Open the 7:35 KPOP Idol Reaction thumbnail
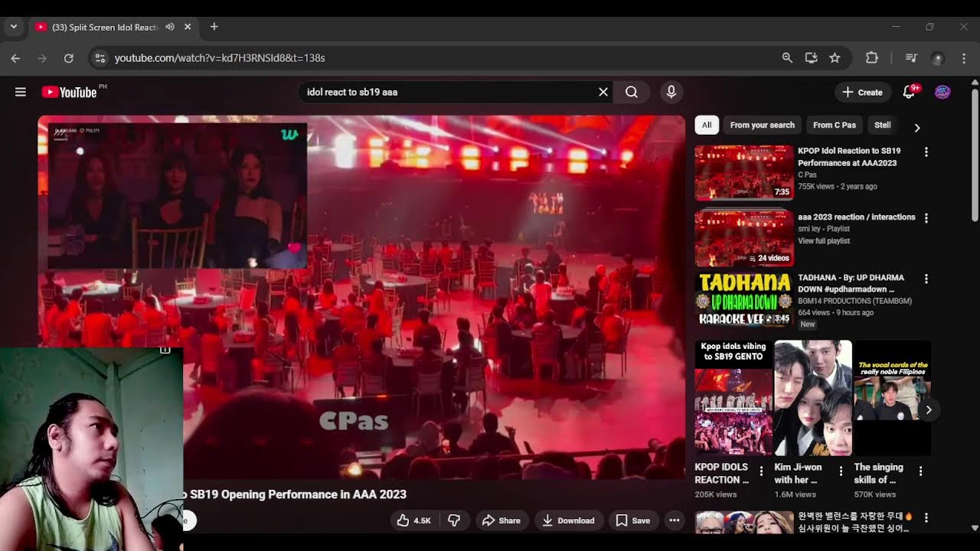980x551 pixels. tap(744, 172)
